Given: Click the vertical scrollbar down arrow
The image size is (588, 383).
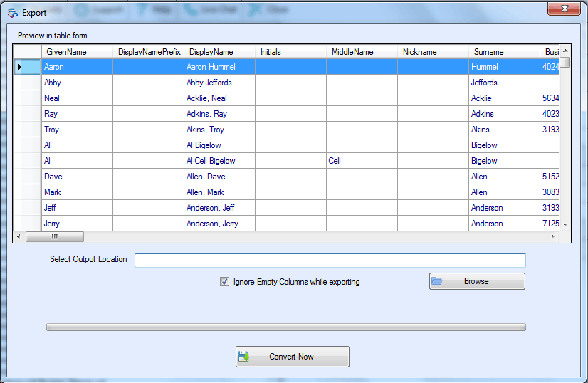Looking at the screenshot, I should click(565, 224).
